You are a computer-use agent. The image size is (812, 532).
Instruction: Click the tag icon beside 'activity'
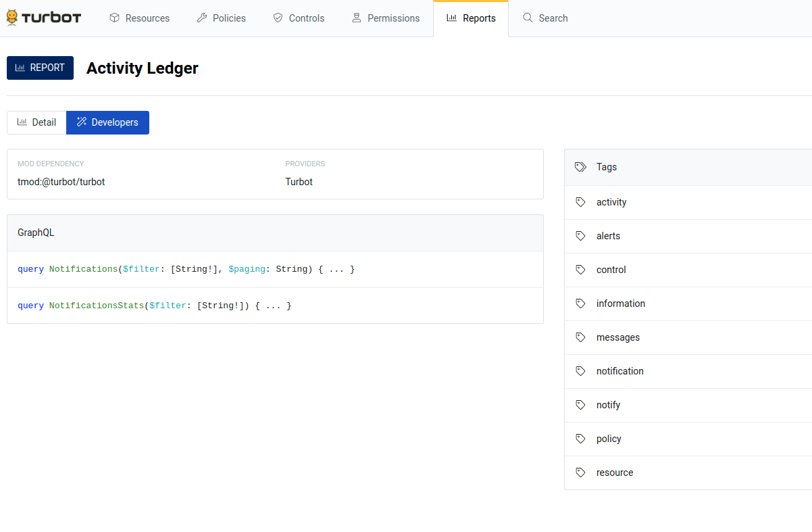pyautogui.click(x=581, y=201)
